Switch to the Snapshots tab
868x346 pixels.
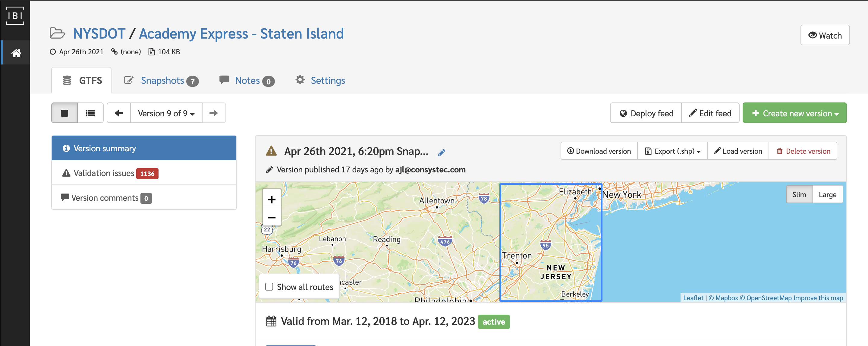[x=162, y=80]
